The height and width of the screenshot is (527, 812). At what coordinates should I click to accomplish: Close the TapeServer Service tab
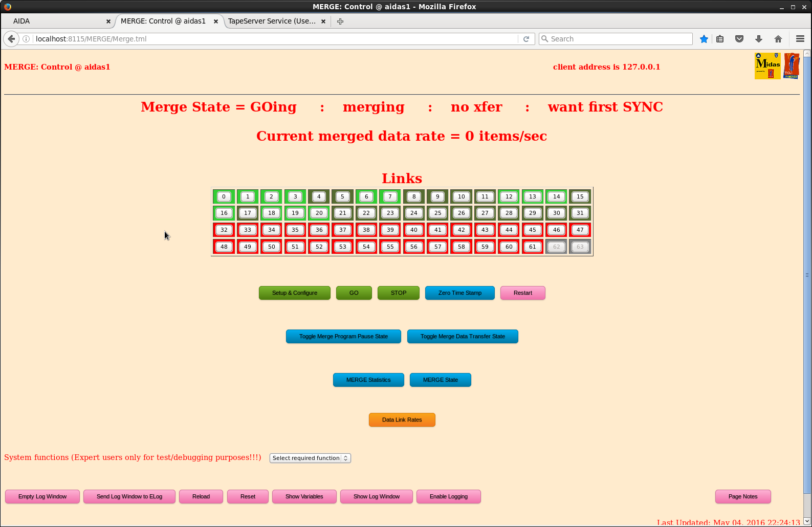click(323, 21)
